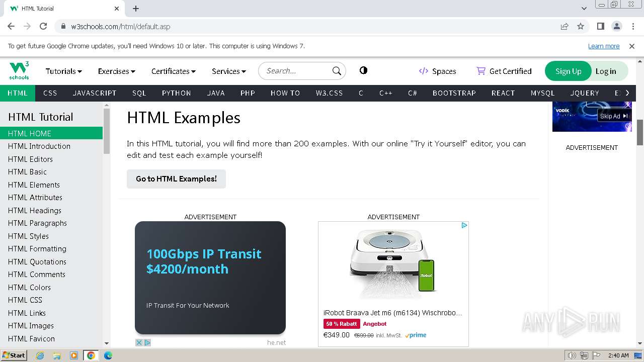The image size is (644, 362).
Task: Toggle dark mode contrast icon
Action: [x=363, y=70]
